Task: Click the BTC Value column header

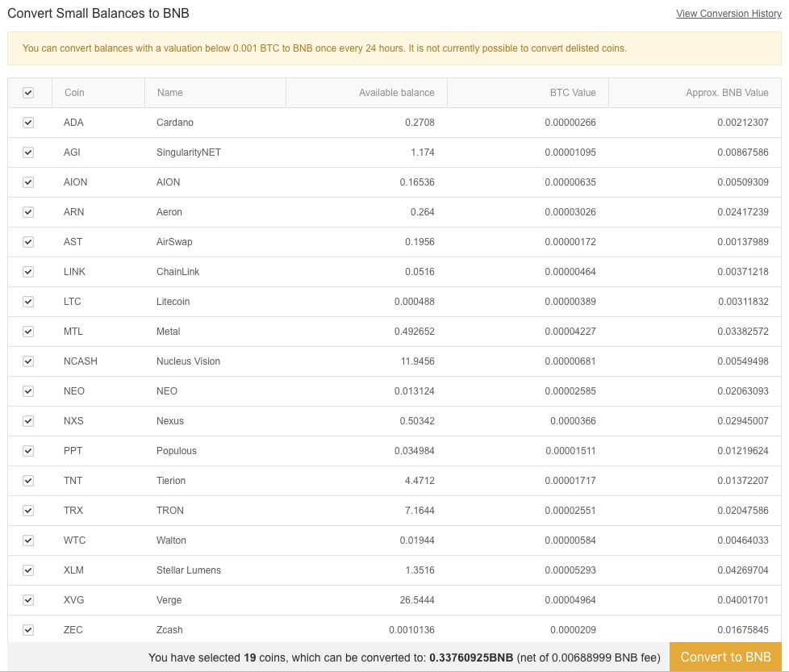Action: pos(573,93)
